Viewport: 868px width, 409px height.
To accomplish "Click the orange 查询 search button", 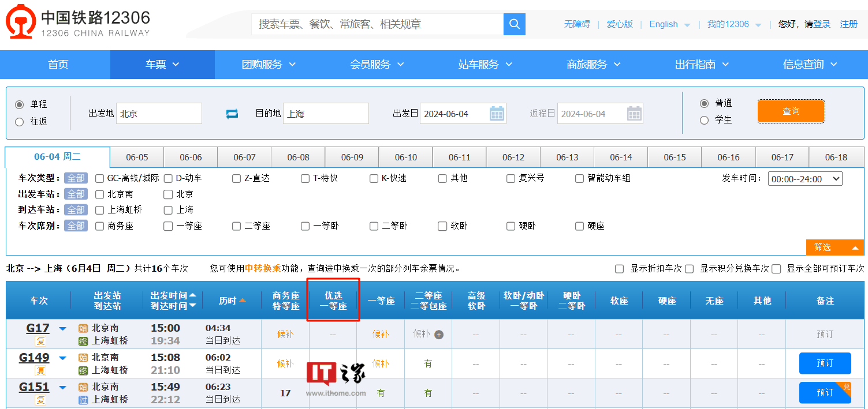I will coord(791,111).
